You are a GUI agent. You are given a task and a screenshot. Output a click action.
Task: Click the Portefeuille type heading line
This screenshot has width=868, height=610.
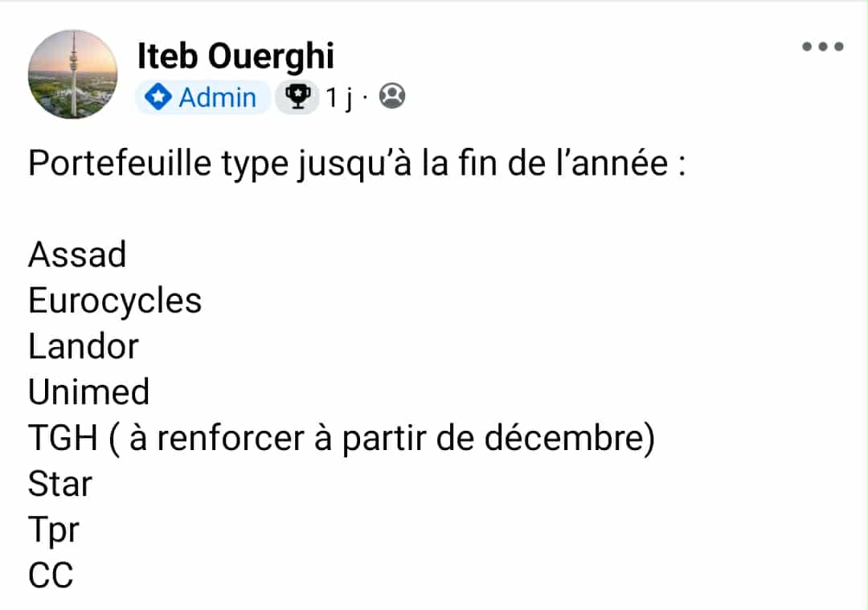click(x=357, y=163)
